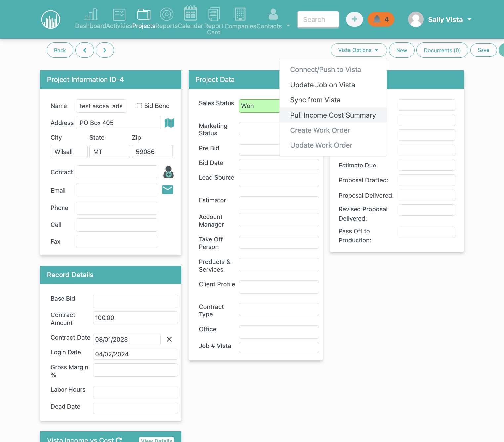This screenshot has width=504, height=442.
Task: Open map icon beside Address
Action: coord(169,123)
